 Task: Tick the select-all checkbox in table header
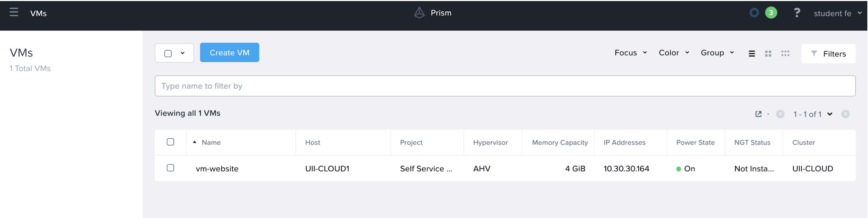pyautogui.click(x=170, y=142)
